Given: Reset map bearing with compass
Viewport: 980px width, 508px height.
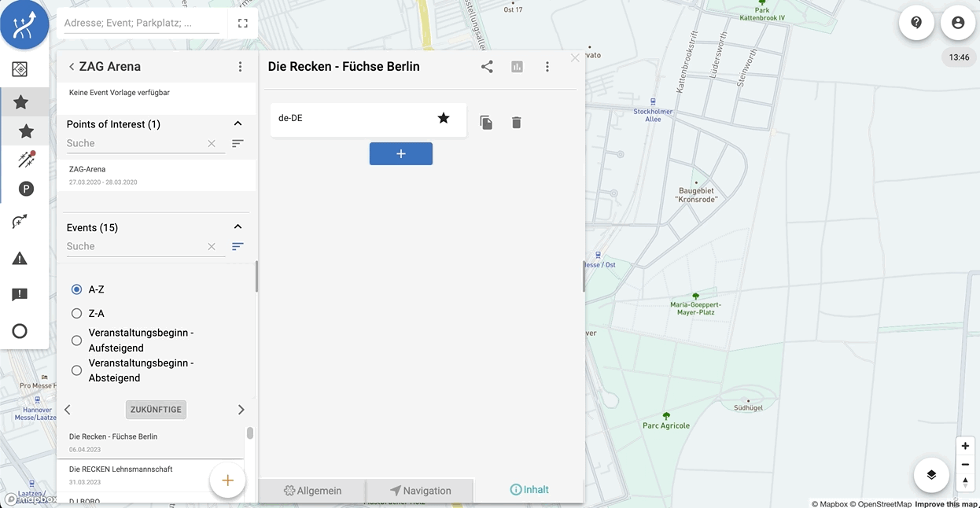Looking at the screenshot, I should pos(965,482).
